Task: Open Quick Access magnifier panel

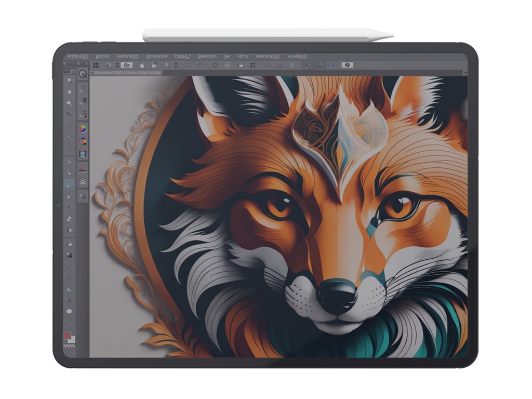Action: [x=83, y=74]
